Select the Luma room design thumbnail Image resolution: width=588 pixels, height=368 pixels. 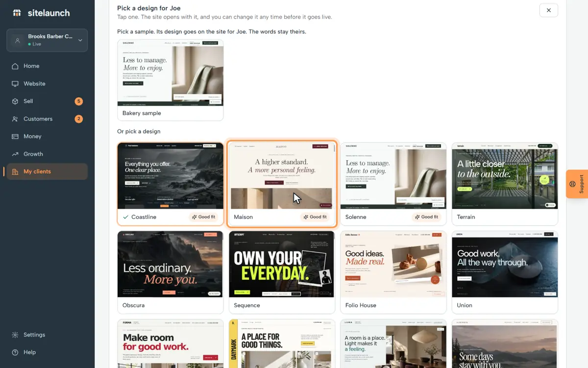tap(393, 343)
